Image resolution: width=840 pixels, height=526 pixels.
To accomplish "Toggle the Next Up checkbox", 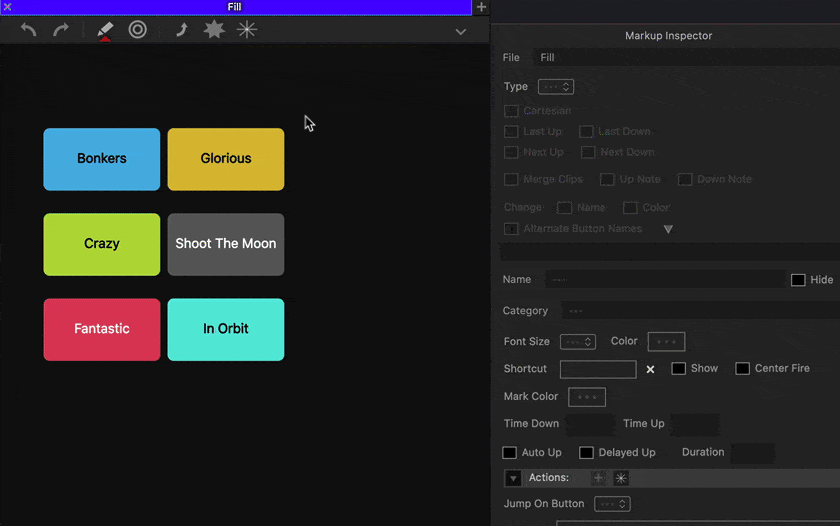I will tap(512, 153).
